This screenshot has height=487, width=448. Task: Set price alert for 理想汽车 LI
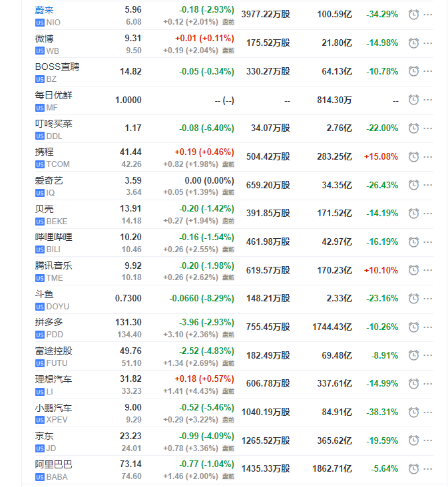(413, 384)
